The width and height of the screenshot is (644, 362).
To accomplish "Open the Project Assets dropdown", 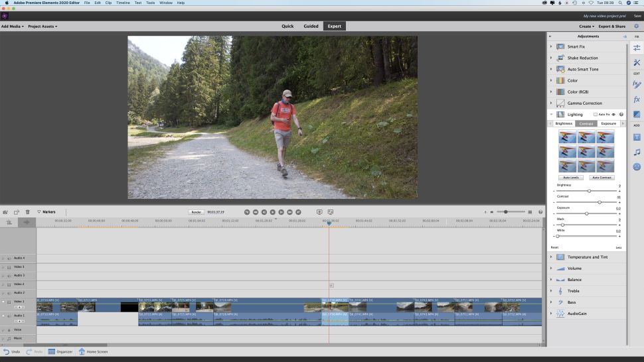I will (42, 27).
